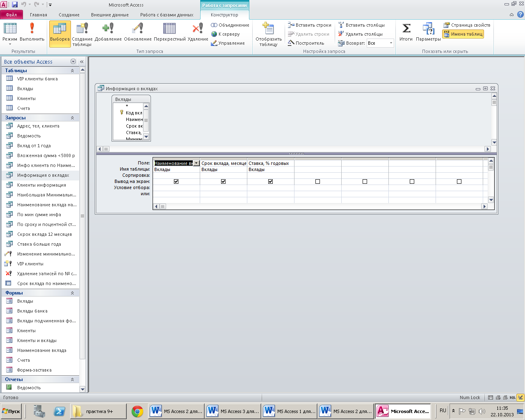Open MS Access 3 Word document in taskbar

[x=233, y=411]
